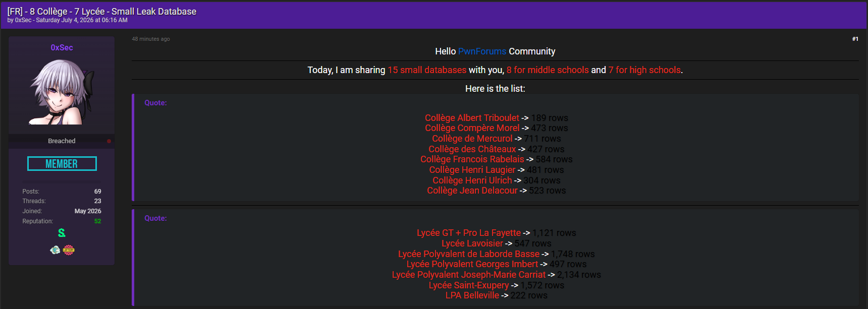Click the second Quote label above the Lycée list
The width and height of the screenshot is (868, 309).
155,218
